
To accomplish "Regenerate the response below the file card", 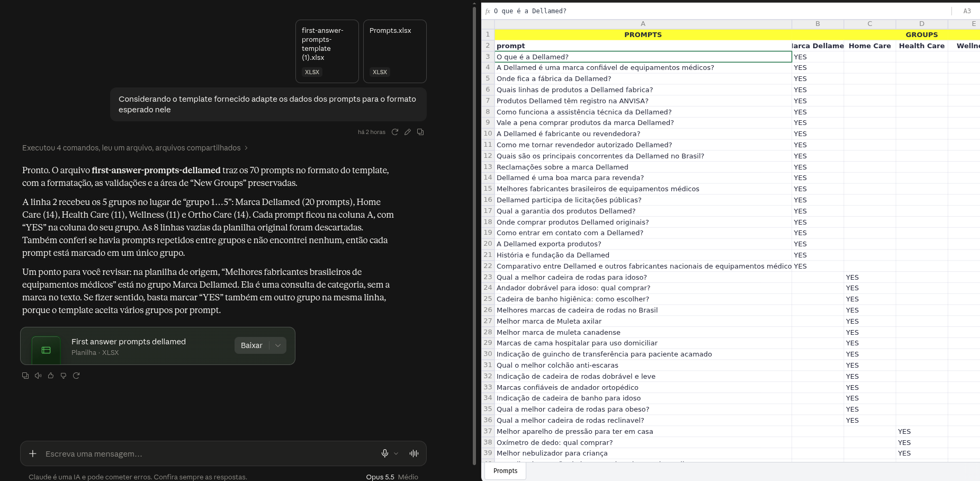I will tap(76, 376).
